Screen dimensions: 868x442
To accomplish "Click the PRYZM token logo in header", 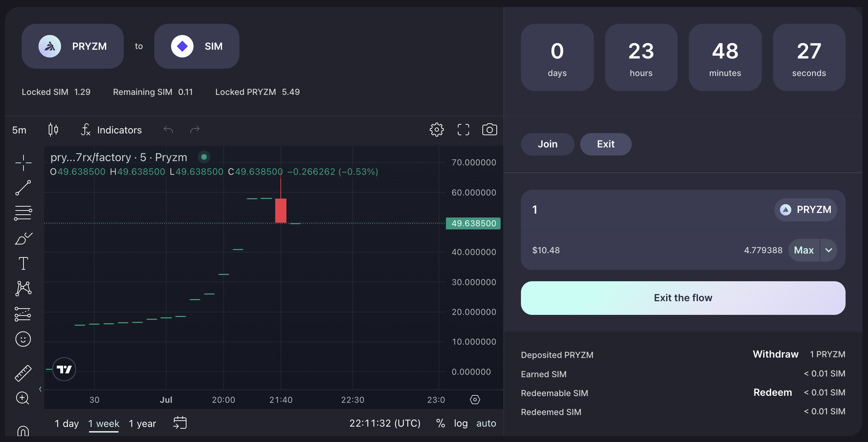I will pos(50,46).
